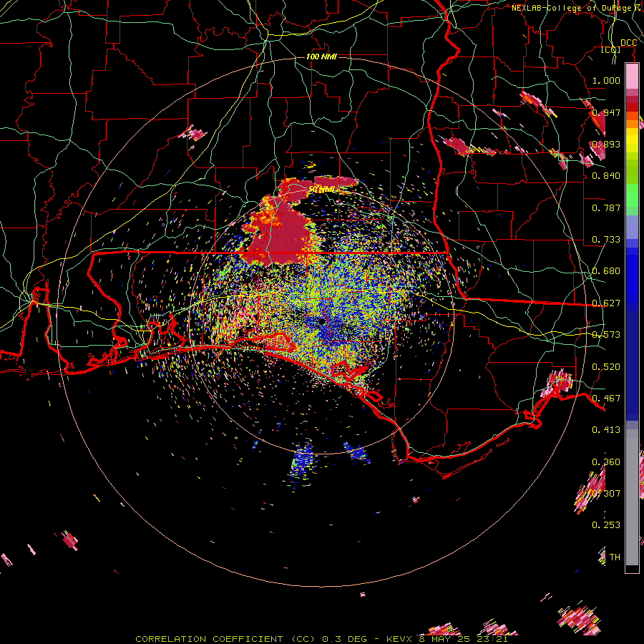Click the 0.253 legend value

pos(606,525)
